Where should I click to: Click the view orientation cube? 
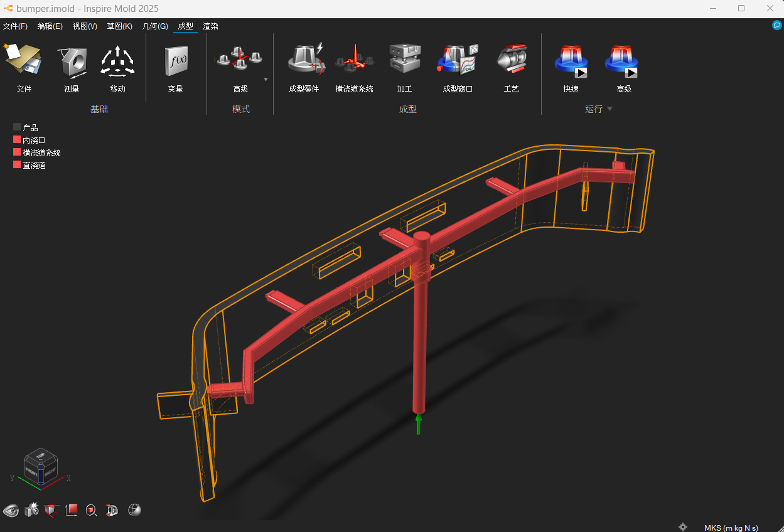(x=41, y=467)
